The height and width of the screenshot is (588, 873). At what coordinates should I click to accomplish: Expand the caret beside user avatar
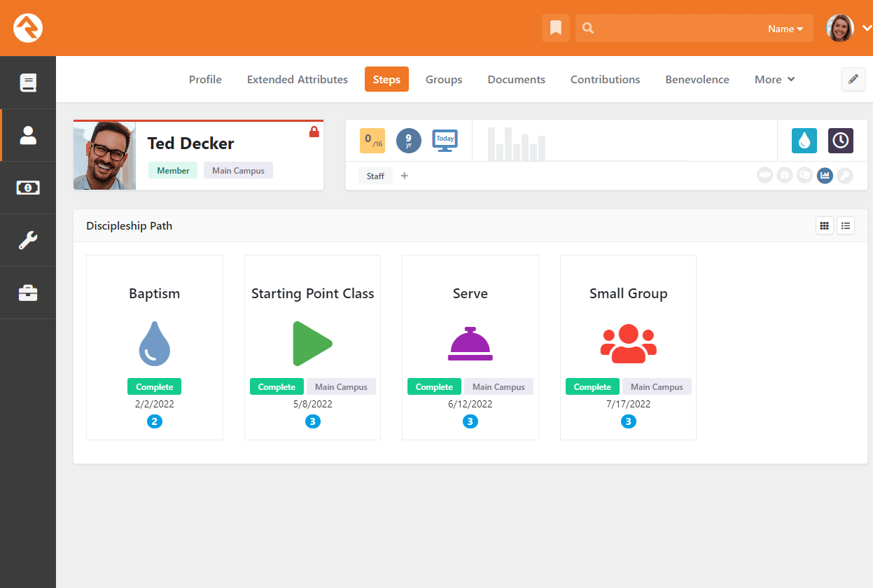coord(866,28)
